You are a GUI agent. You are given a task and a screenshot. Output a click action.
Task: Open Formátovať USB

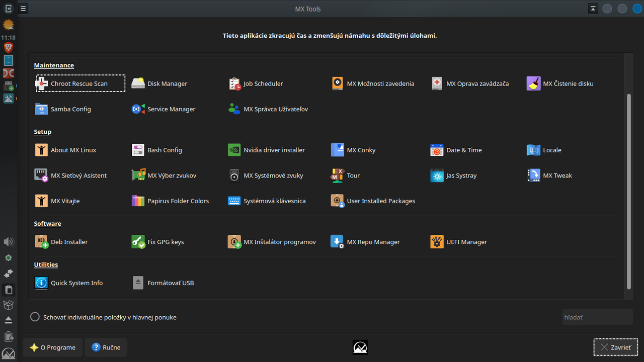pyautogui.click(x=163, y=283)
